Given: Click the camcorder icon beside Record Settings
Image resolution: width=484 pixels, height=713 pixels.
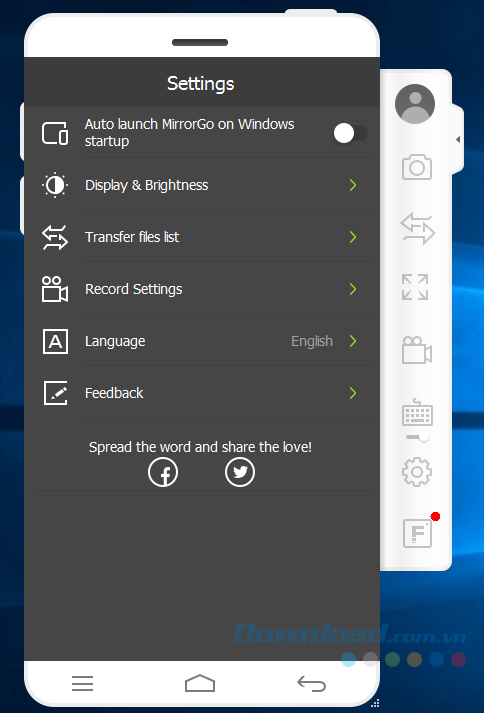Looking at the screenshot, I should coord(55,289).
